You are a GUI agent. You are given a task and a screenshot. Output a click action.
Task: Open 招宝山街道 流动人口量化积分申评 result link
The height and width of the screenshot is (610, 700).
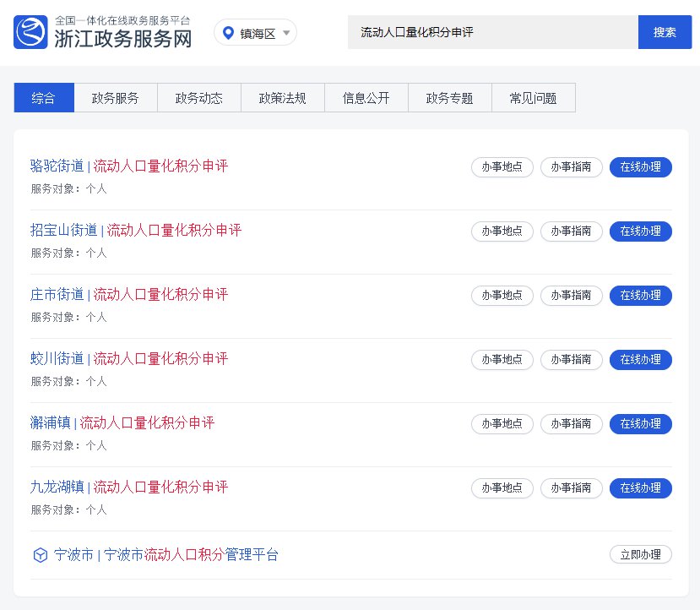136,231
